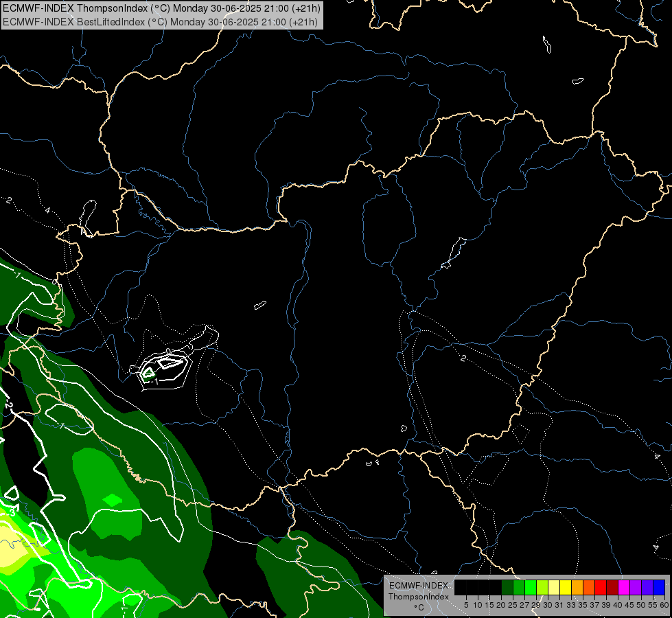Select the red-orange 35–37 legend swatch

pyautogui.click(x=589, y=587)
